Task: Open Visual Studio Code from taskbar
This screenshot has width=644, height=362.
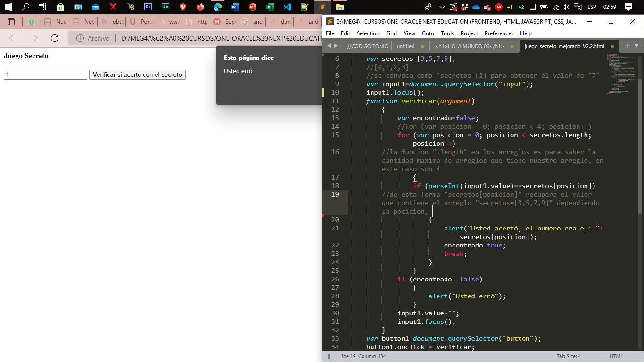Action: click(x=288, y=7)
